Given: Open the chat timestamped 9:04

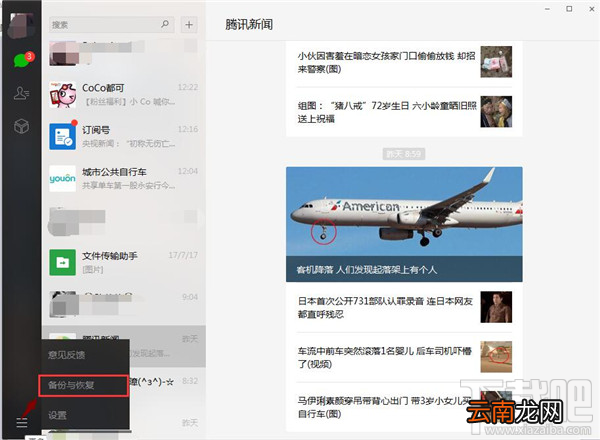Looking at the screenshot, I should (124, 304).
